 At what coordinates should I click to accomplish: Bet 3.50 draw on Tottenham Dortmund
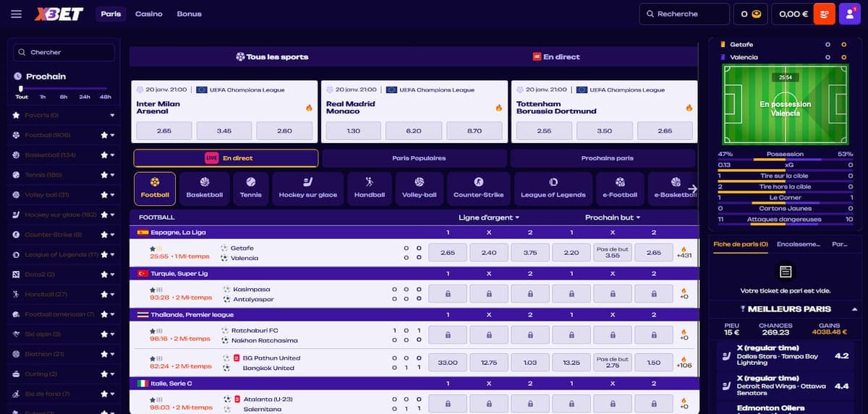(605, 131)
